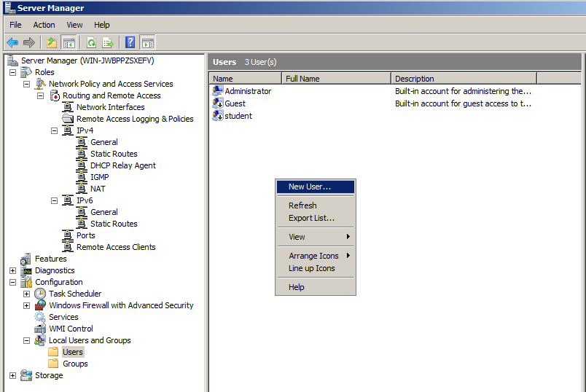Image resolution: width=586 pixels, height=392 pixels.
Task: Collapse the IPv6 tree node
Action: [54, 200]
